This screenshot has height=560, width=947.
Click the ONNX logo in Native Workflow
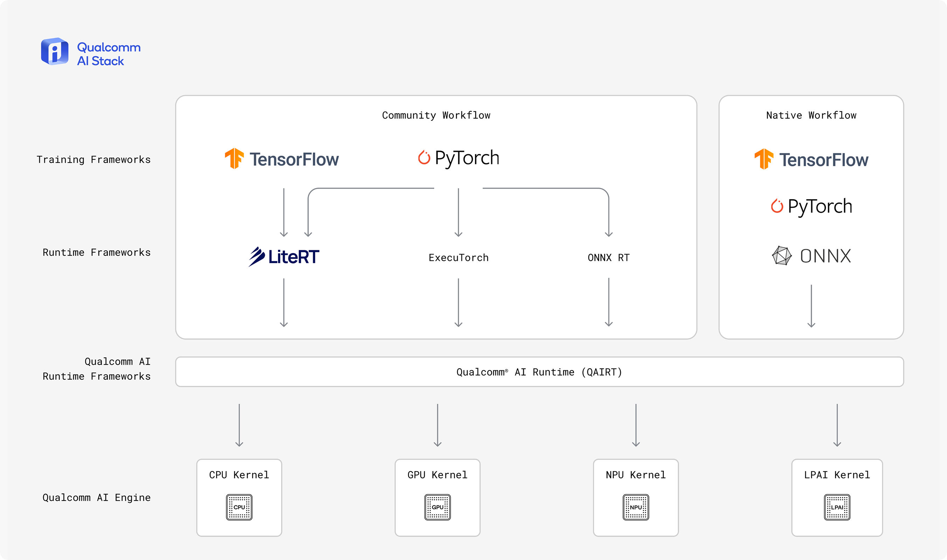pyautogui.click(x=811, y=256)
